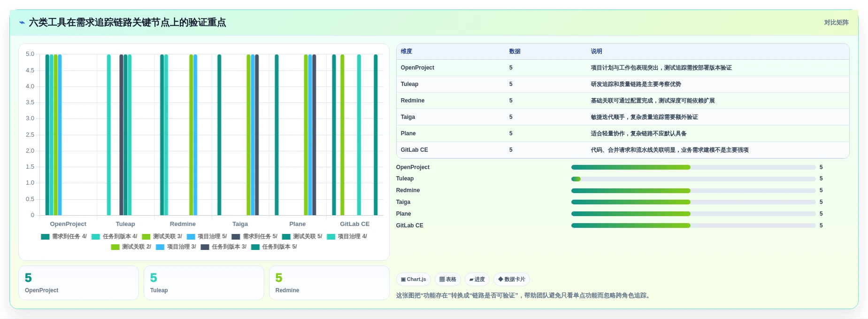Viewport: 868px width, 319px height.
Task: Click the Tuleap progress bar
Action: pyautogui.click(x=693, y=179)
